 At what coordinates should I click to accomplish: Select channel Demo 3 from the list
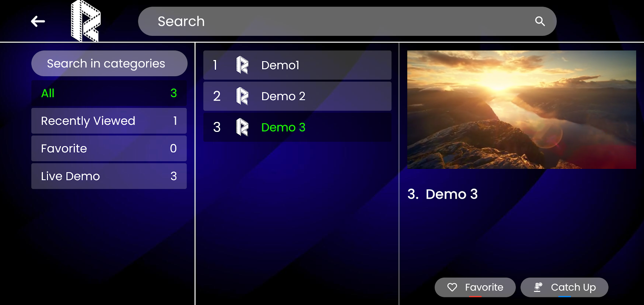coord(297,127)
